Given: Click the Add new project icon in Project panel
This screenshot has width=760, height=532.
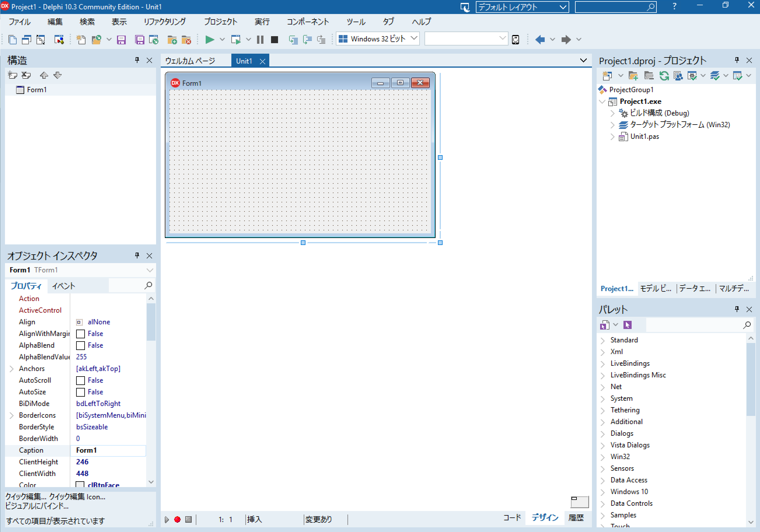Looking at the screenshot, I should 607,76.
